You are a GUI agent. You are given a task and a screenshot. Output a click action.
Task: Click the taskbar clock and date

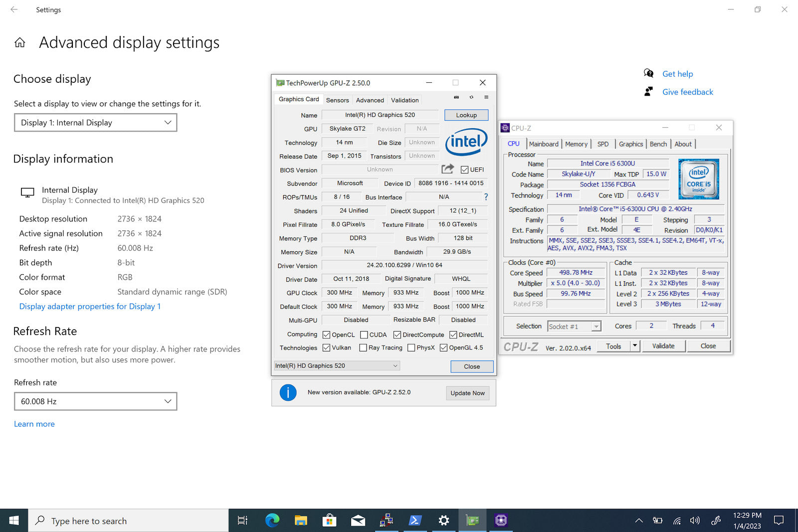pyautogui.click(x=747, y=521)
